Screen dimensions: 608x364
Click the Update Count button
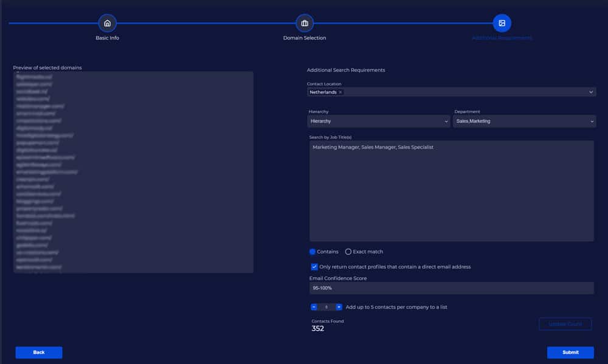565,324
